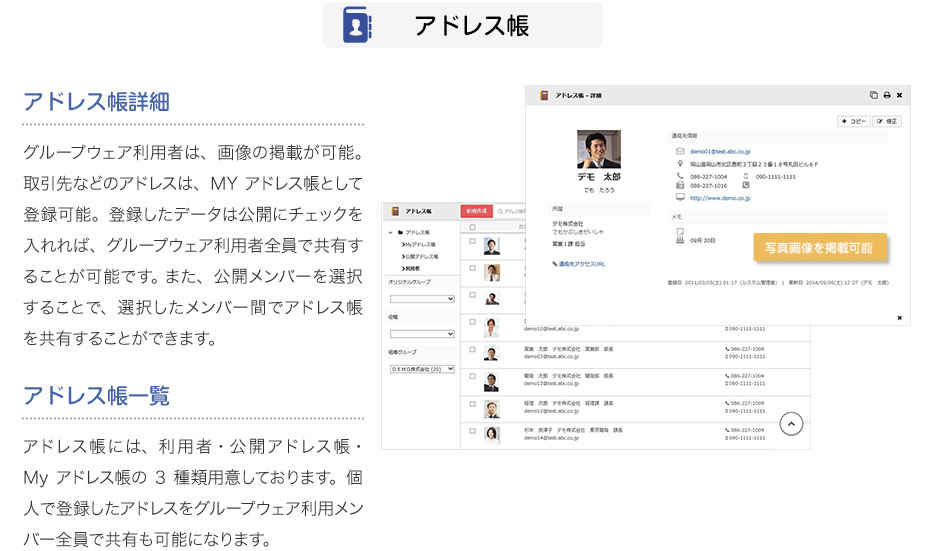The image size is (931, 551).
Task: Select 公開アドレス帳 in the sidebar tree
Action: (x=419, y=256)
